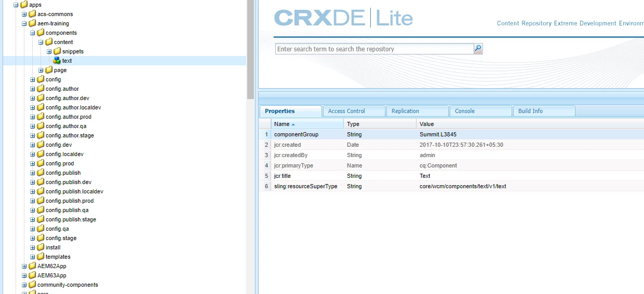Click the apps folder icon

pyautogui.click(x=24, y=5)
